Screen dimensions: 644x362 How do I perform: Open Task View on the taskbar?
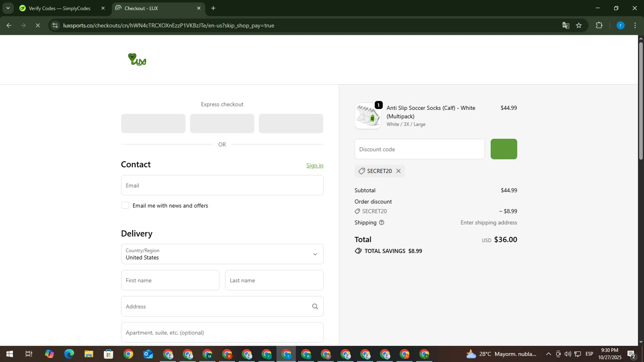(x=29, y=354)
